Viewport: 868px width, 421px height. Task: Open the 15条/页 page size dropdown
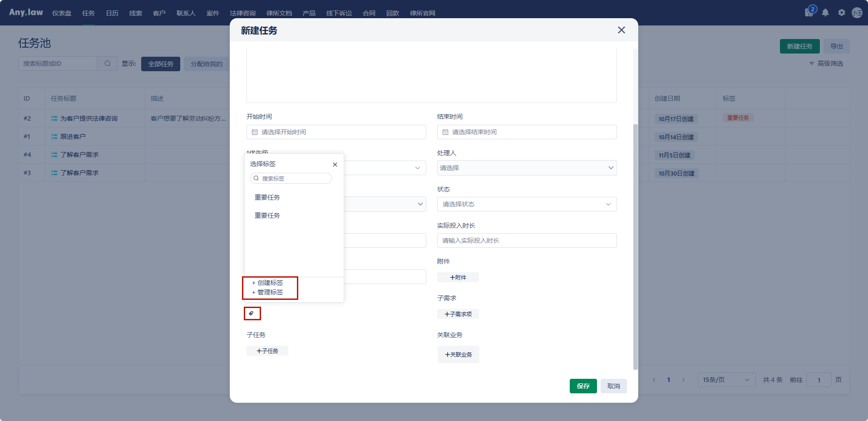click(x=726, y=380)
